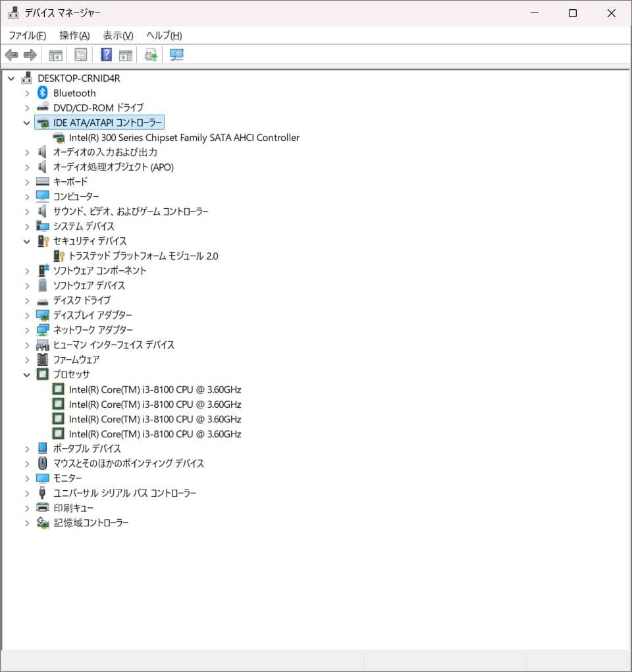Click the Back navigation arrow
The image size is (632, 672).
click(11, 55)
